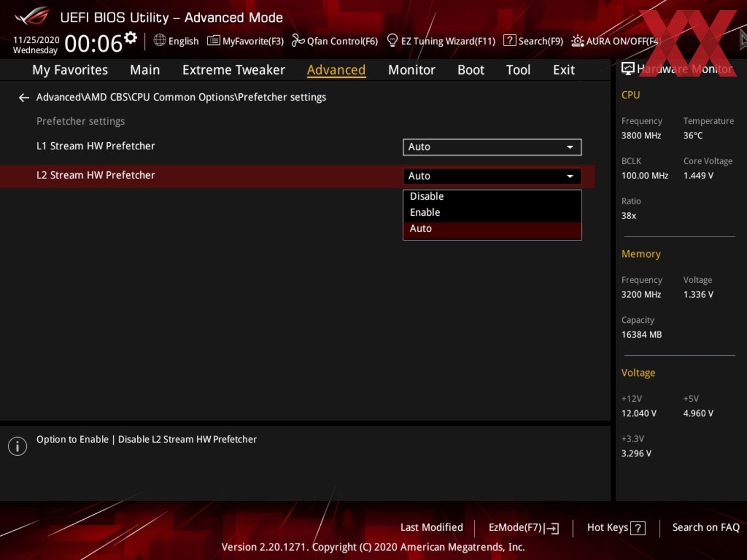Open the Boot tab
Screen dimensions: 747x560
(471, 70)
